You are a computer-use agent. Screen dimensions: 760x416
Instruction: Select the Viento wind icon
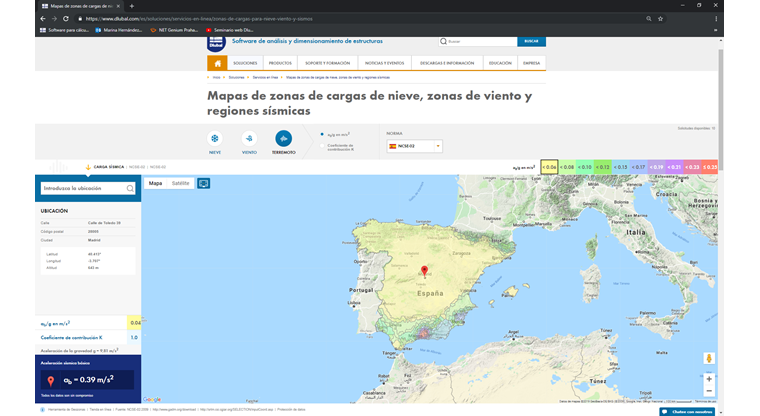249,139
